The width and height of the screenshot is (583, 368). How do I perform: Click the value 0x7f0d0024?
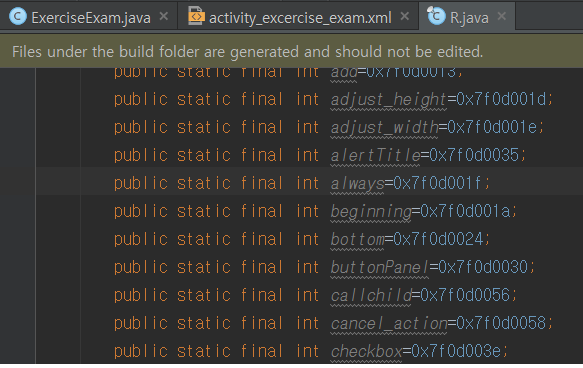(x=438, y=239)
